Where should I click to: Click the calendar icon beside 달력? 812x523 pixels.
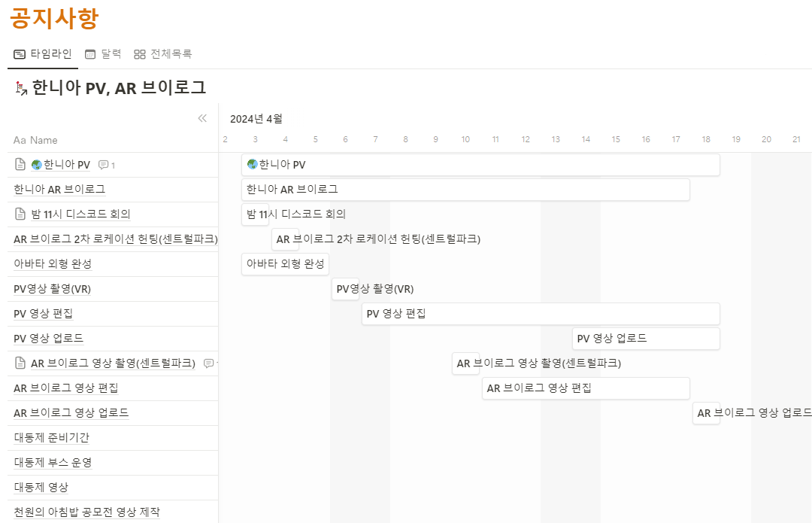pyautogui.click(x=90, y=54)
